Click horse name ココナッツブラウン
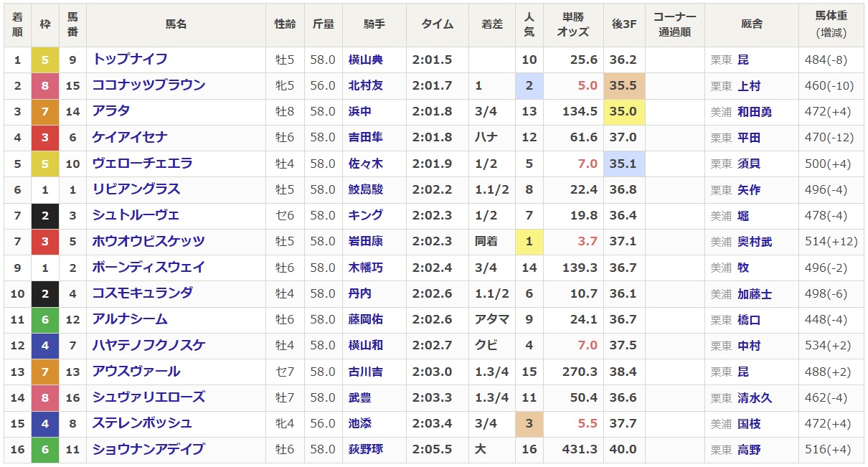The width and height of the screenshot is (868, 467). tap(148, 85)
